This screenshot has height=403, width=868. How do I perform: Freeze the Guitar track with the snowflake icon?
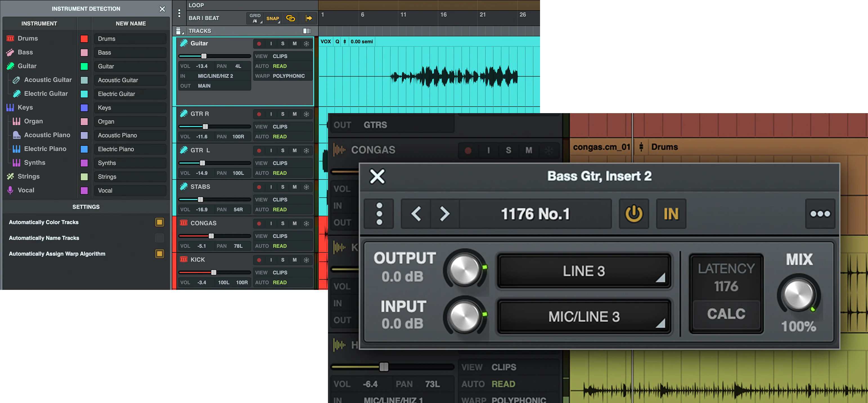coord(306,44)
